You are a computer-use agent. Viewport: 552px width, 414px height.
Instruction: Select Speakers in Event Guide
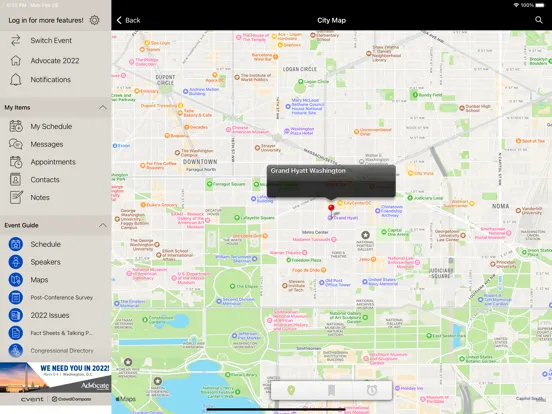(x=56, y=262)
